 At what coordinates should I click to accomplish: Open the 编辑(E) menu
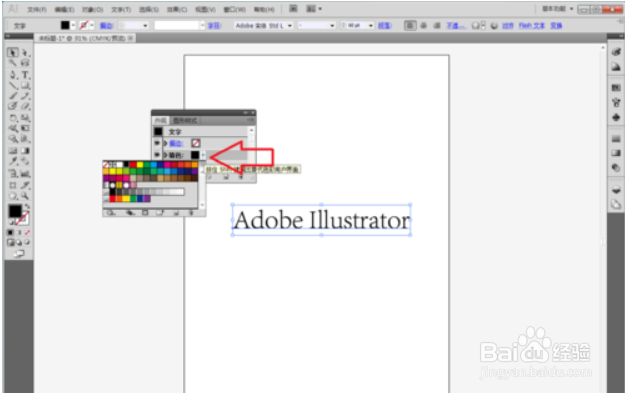click(x=64, y=9)
